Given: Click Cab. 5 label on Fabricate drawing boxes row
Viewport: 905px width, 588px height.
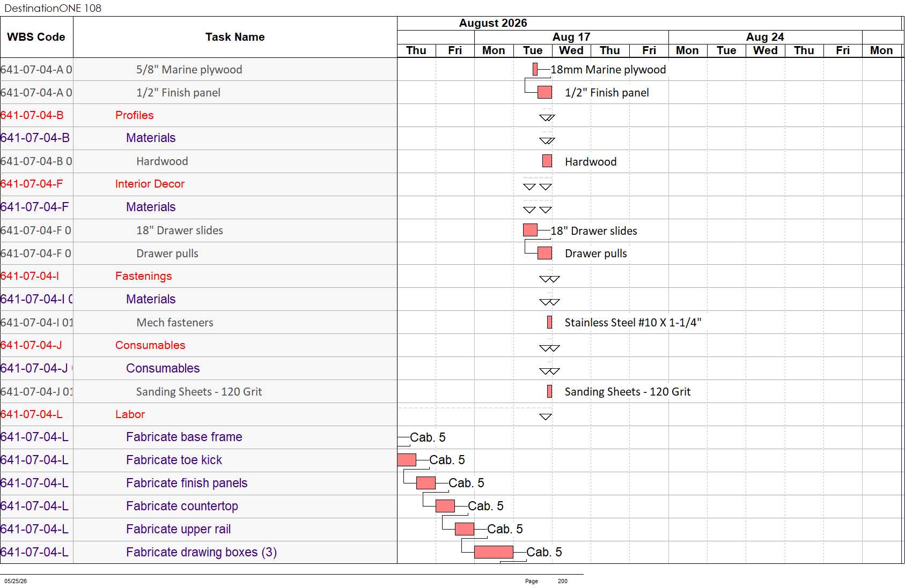Looking at the screenshot, I should point(544,552).
